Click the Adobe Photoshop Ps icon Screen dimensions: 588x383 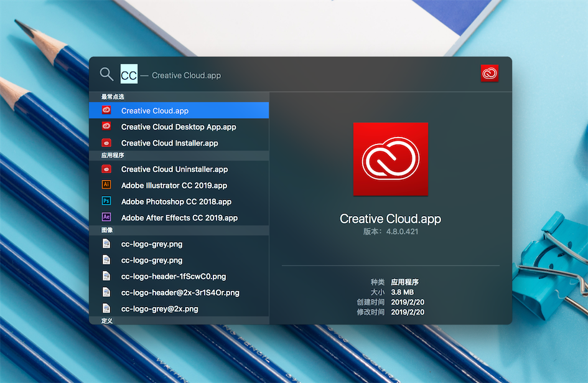tap(106, 201)
